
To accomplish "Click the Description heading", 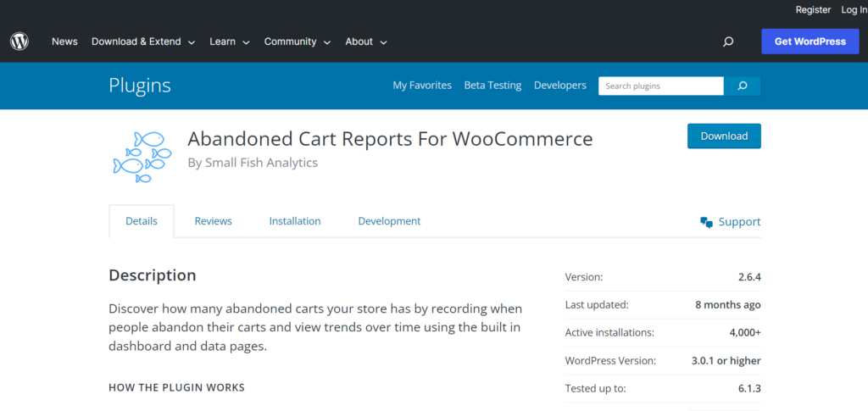I will (153, 275).
